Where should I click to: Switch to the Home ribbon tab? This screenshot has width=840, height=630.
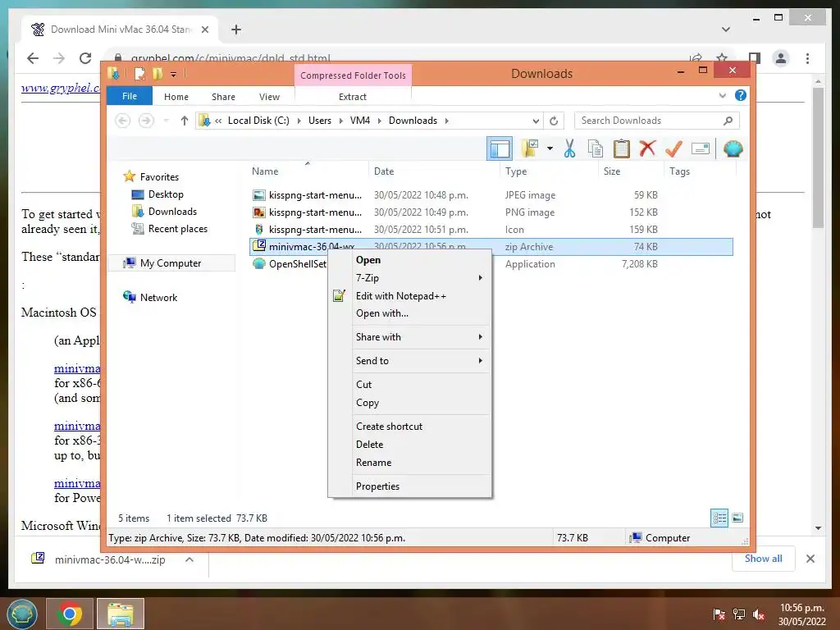click(176, 97)
